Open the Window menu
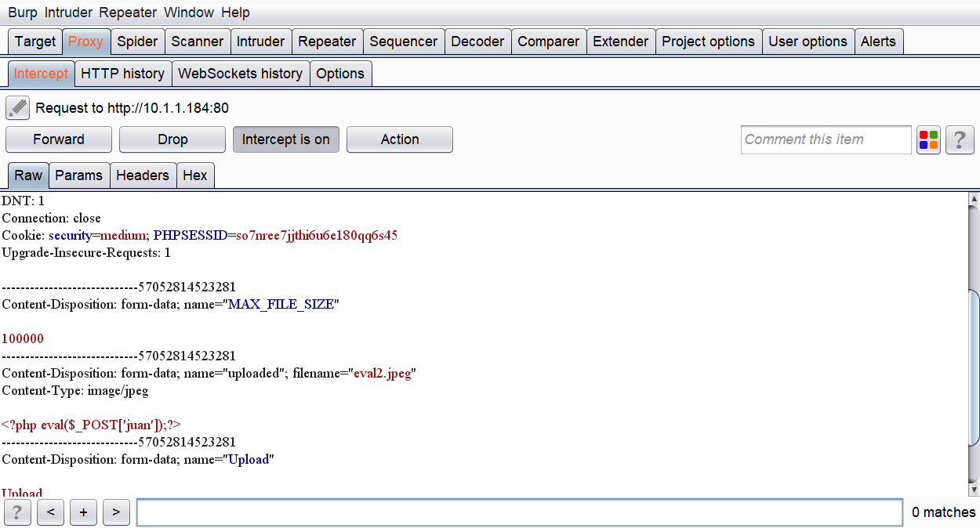 click(189, 13)
